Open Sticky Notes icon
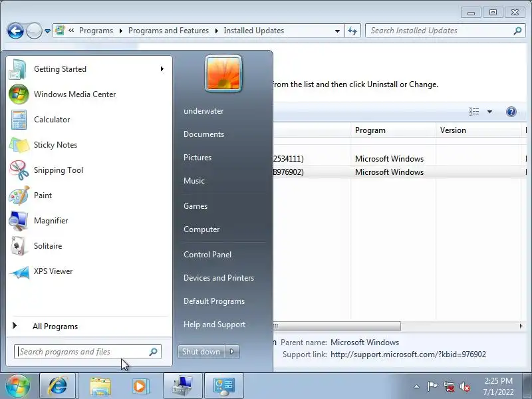This screenshot has height=399, width=532. click(19, 145)
